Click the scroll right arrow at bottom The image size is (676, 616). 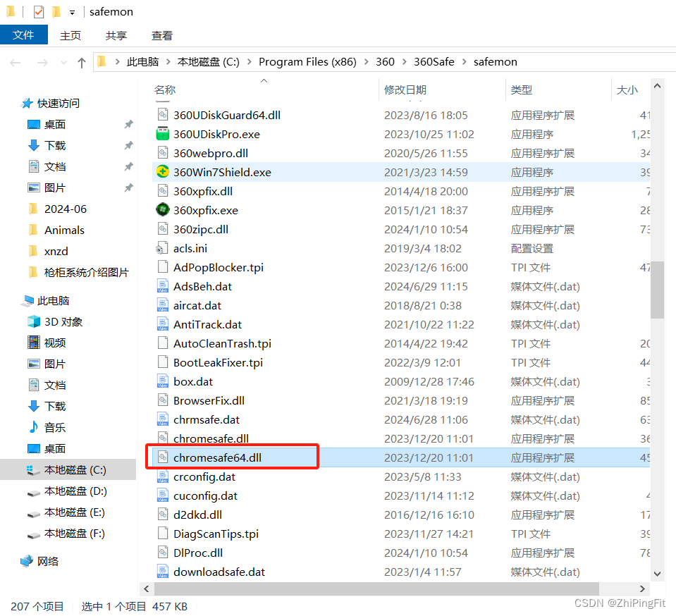point(642,589)
